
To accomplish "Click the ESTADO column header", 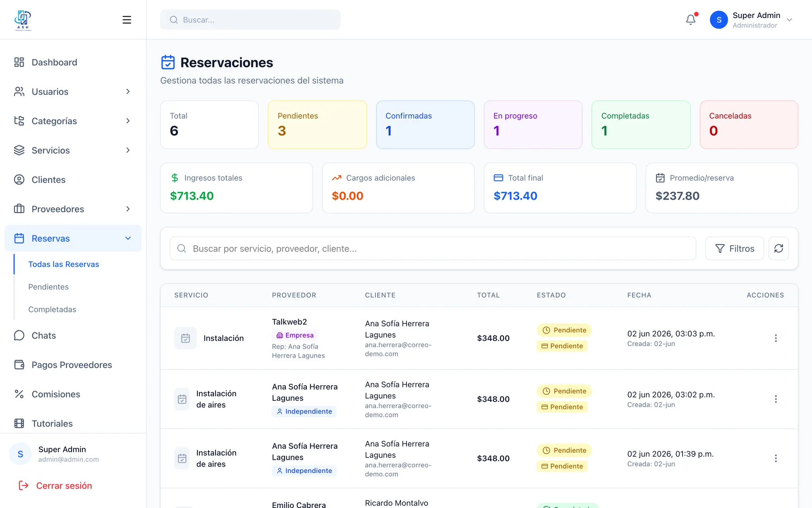I will click(x=551, y=295).
